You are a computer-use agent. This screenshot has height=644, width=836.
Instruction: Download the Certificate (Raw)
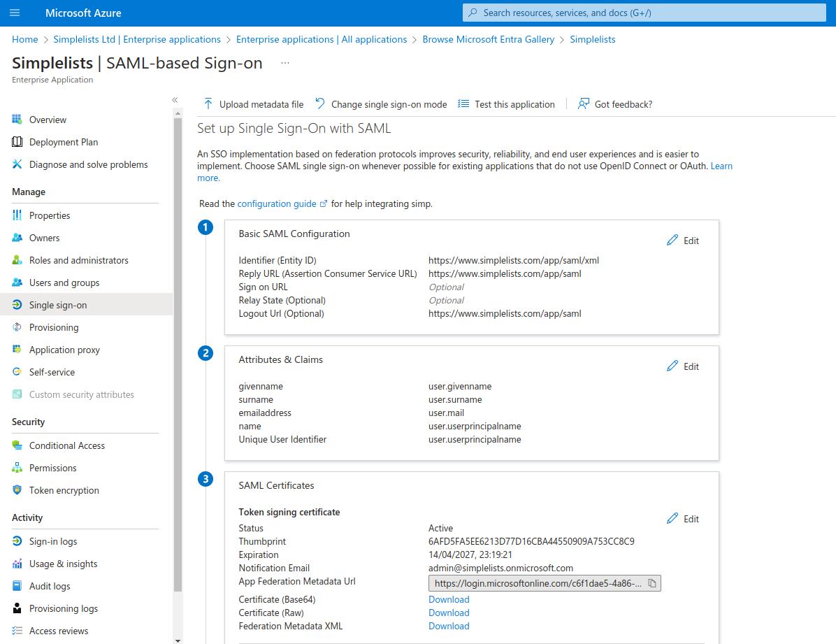tap(449, 613)
